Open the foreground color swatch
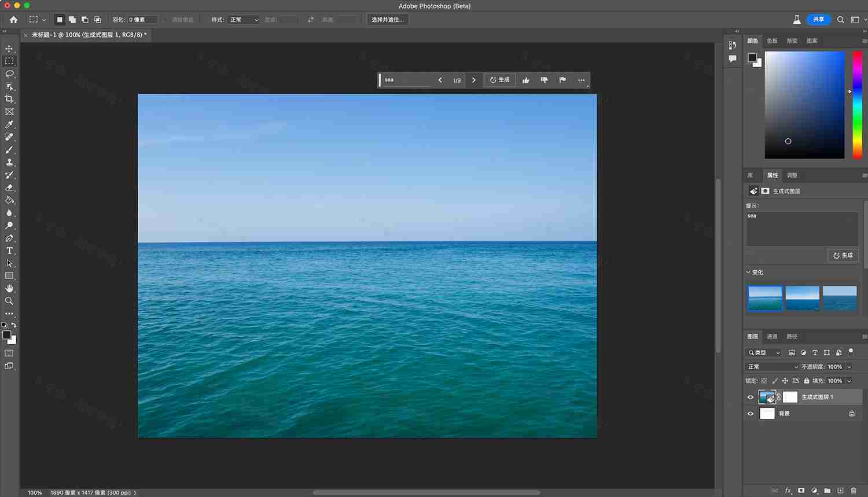868x497 pixels. click(x=6, y=334)
